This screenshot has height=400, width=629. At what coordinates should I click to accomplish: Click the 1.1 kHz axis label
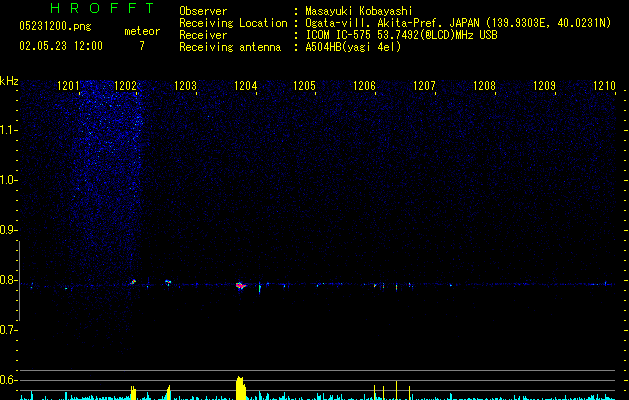8,130
